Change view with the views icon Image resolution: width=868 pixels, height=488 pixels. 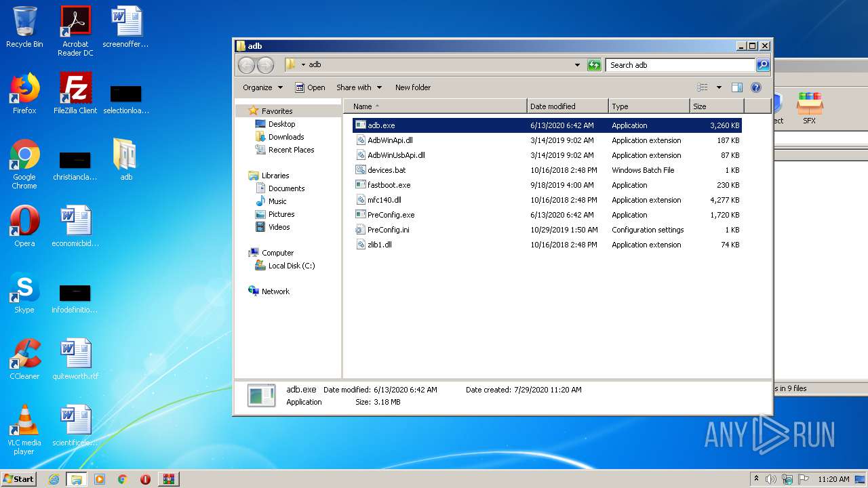[703, 87]
